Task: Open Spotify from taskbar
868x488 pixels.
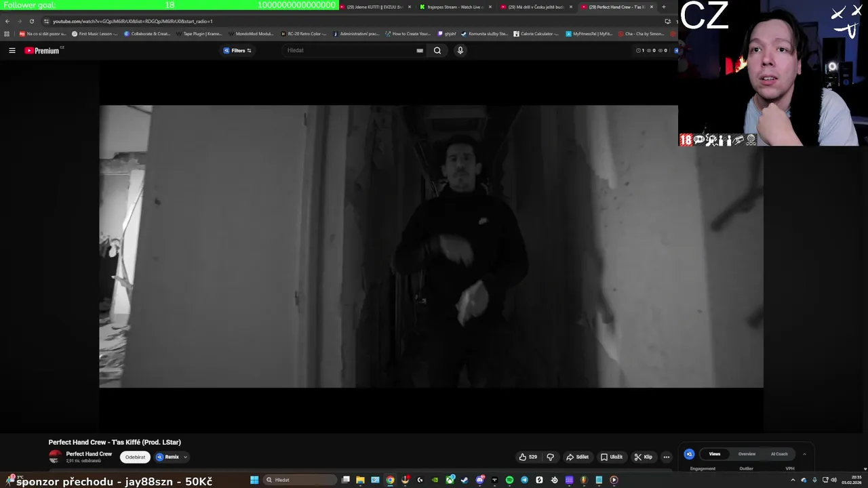Action: (509, 480)
